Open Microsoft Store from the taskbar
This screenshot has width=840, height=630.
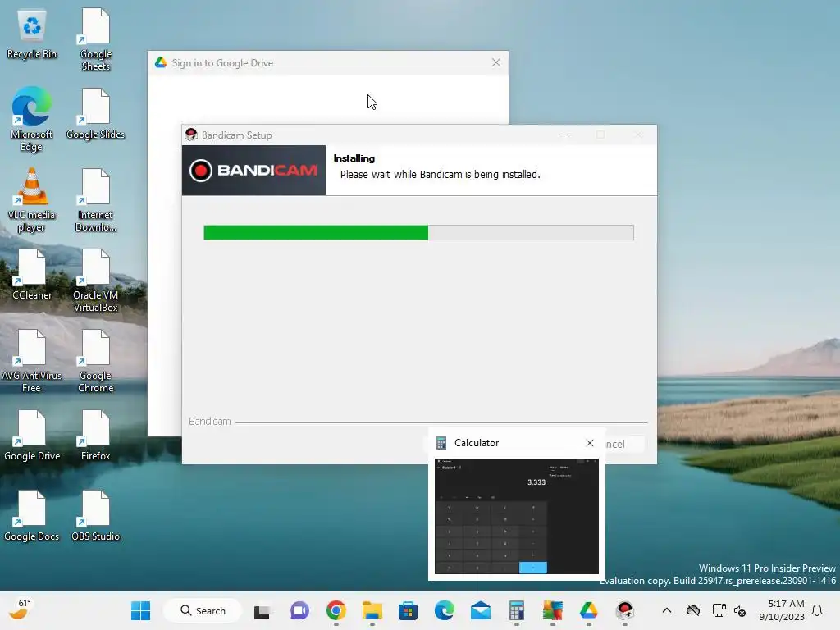(x=408, y=610)
